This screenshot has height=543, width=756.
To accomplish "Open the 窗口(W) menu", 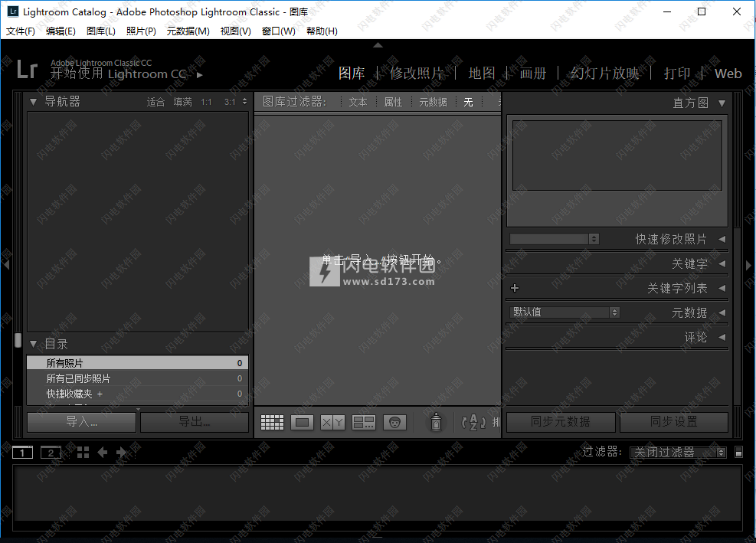I will [279, 31].
